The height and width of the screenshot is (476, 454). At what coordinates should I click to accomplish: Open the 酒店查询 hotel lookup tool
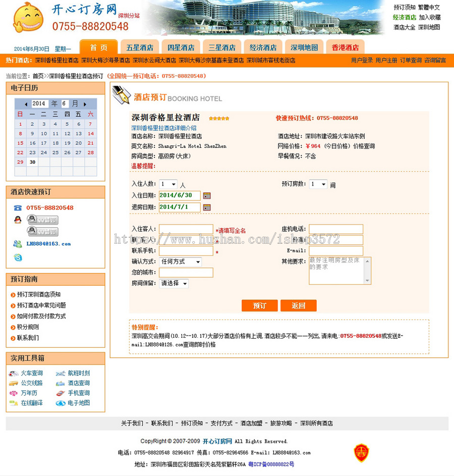click(79, 383)
